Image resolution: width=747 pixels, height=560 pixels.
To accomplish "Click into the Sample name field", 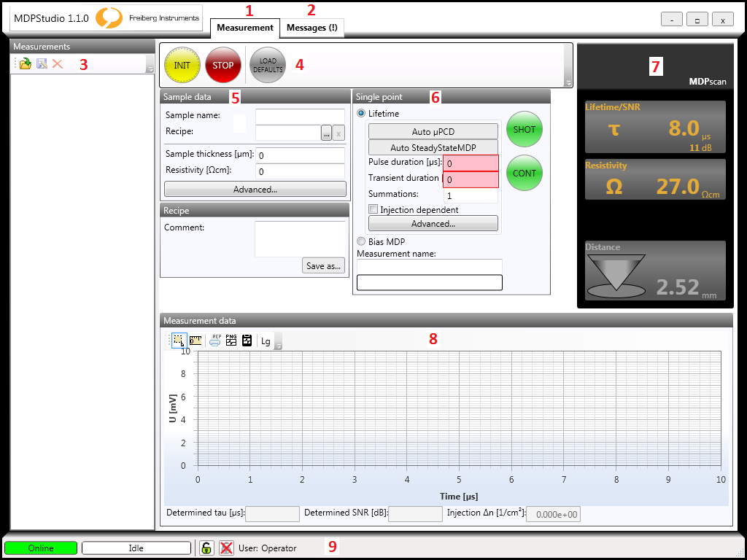I will tap(300, 116).
